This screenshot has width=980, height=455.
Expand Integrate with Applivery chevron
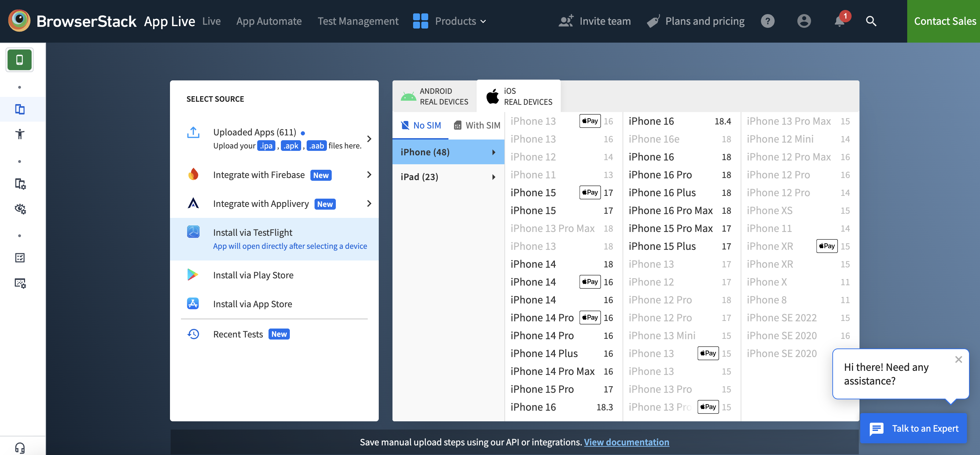pos(369,203)
